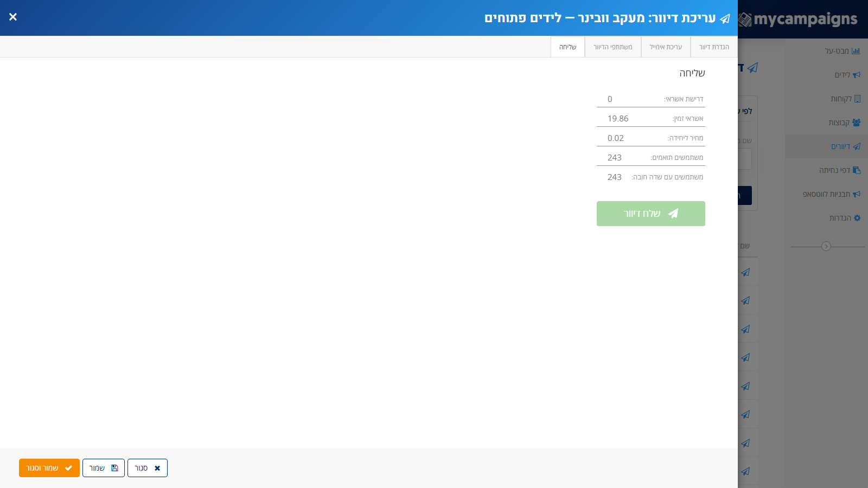This screenshot has width=868, height=488.
Task: Click the סגור close button
Action: click(148, 468)
